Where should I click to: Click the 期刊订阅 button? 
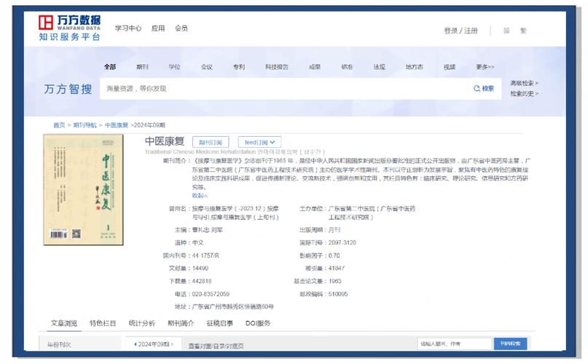(211, 143)
